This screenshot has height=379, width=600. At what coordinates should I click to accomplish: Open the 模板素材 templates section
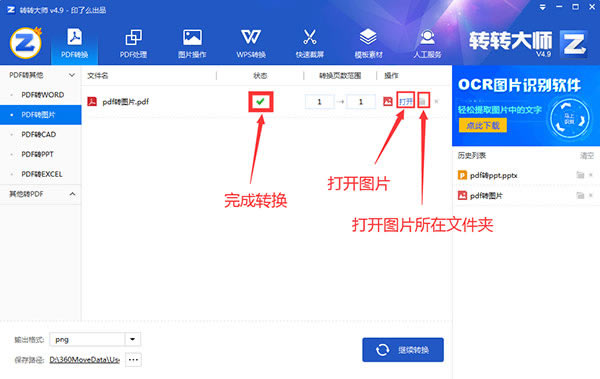[368, 44]
